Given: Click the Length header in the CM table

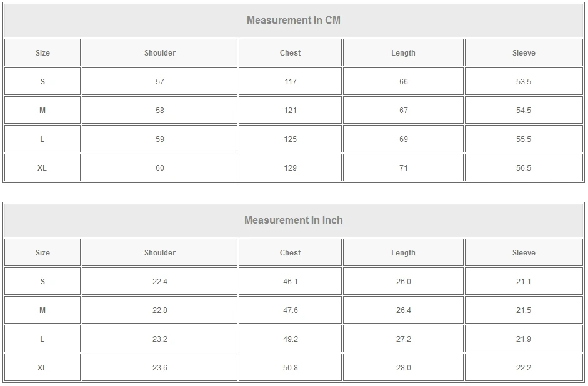Looking at the screenshot, I should click(403, 53).
